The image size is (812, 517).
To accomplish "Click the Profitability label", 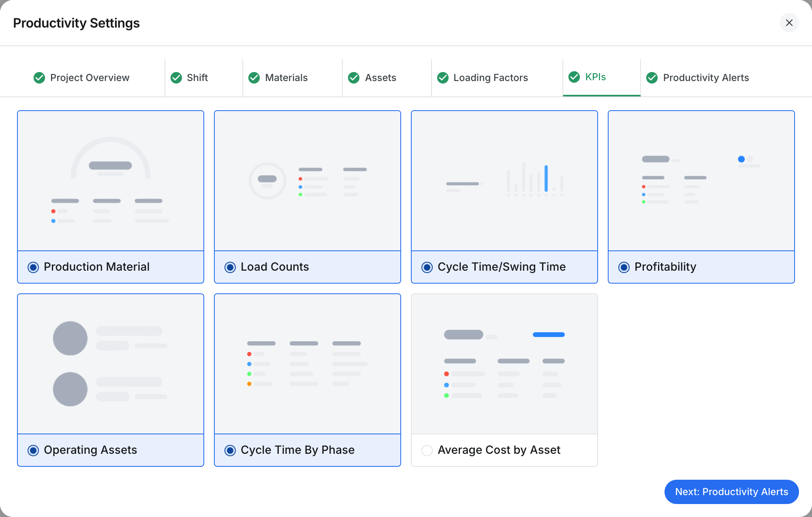I will pyautogui.click(x=665, y=267).
